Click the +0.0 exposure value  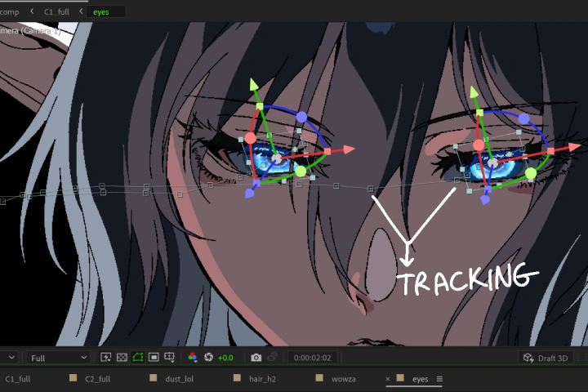[x=225, y=358]
